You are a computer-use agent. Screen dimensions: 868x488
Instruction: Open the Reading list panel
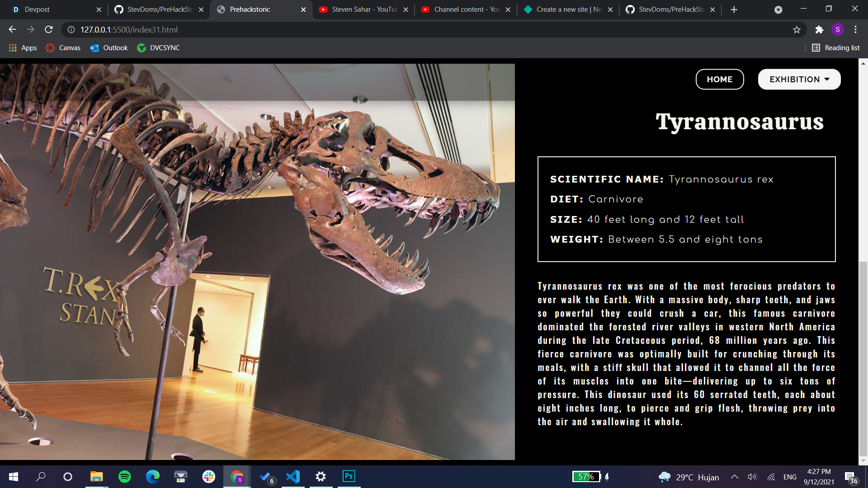(x=835, y=48)
